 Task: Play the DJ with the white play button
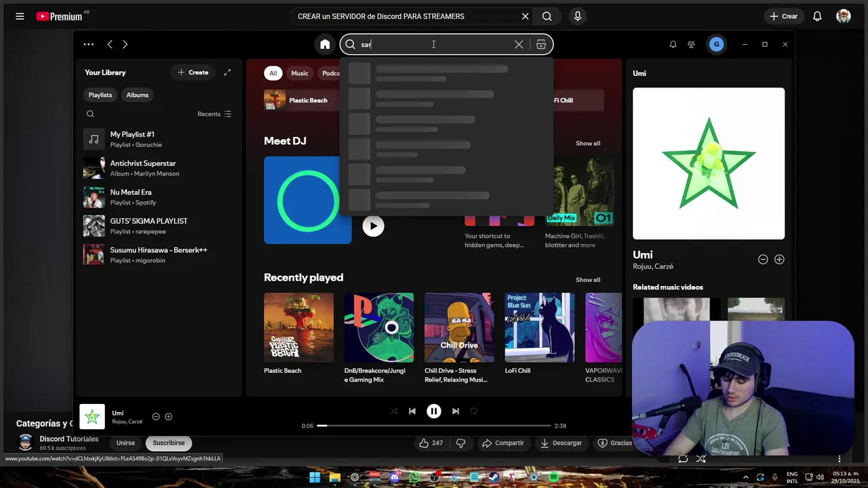373,226
